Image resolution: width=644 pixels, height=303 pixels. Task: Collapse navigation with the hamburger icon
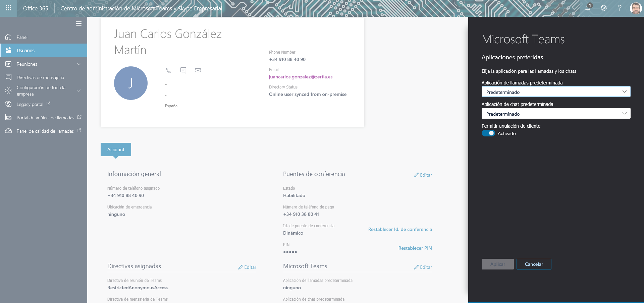tap(79, 23)
